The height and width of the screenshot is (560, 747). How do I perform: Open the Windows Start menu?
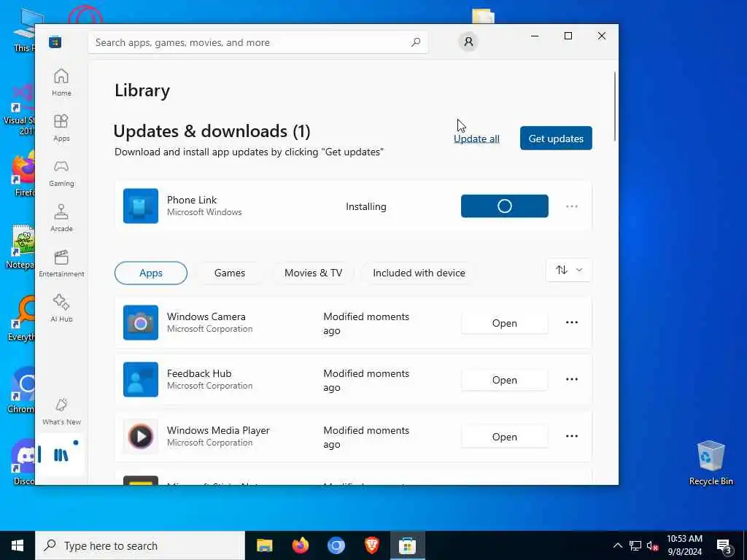(18, 545)
